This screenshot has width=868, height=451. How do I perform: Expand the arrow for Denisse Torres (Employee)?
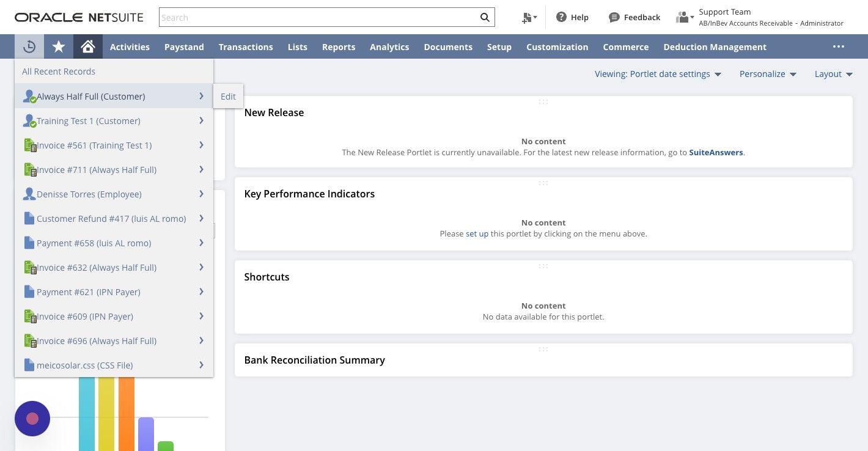pyautogui.click(x=201, y=194)
